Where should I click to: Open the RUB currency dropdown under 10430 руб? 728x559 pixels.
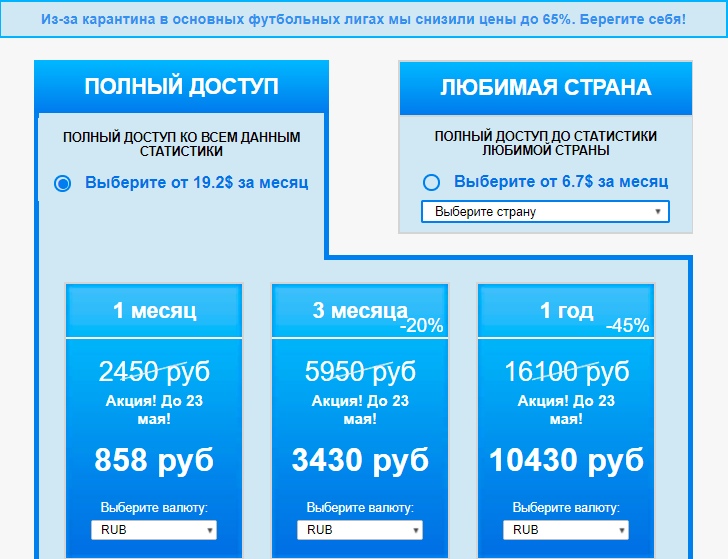566,530
